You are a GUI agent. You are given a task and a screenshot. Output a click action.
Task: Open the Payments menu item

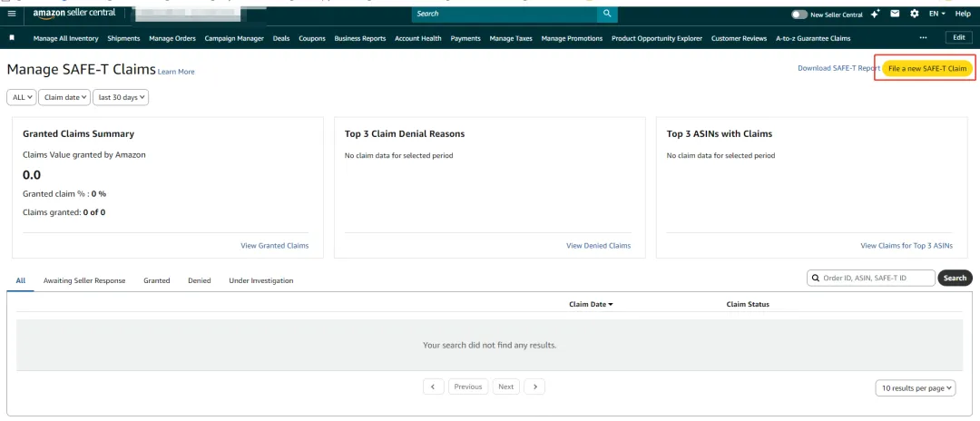(x=465, y=38)
